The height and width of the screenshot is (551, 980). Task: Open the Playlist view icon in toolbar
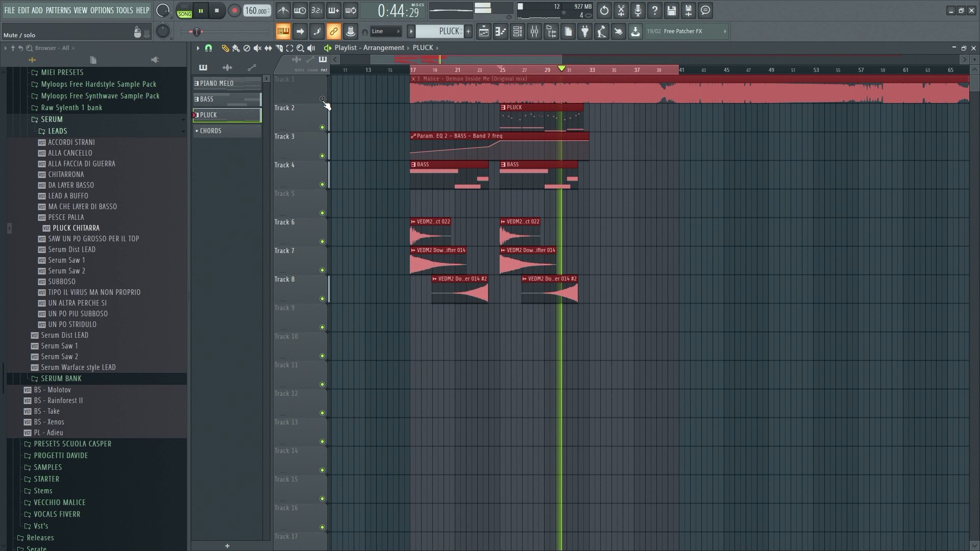483,32
